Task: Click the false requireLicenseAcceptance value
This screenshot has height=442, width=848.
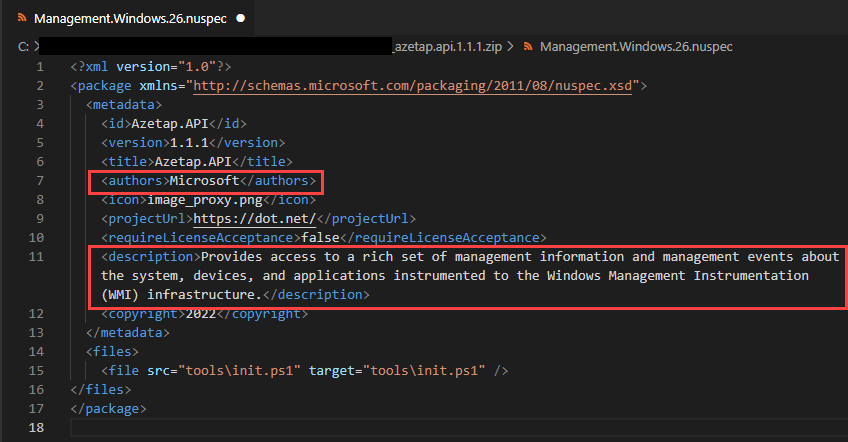Action: [x=321, y=238]
